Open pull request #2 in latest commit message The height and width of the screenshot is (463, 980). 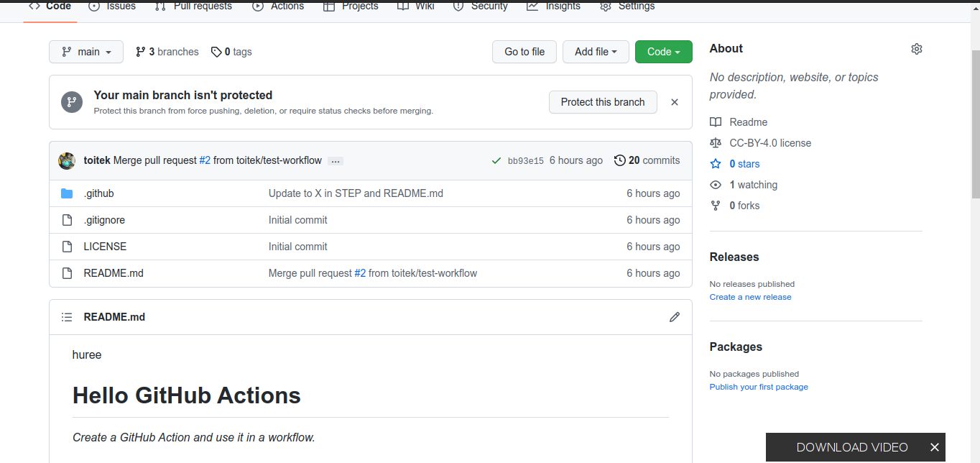click(x=205, y=160)
